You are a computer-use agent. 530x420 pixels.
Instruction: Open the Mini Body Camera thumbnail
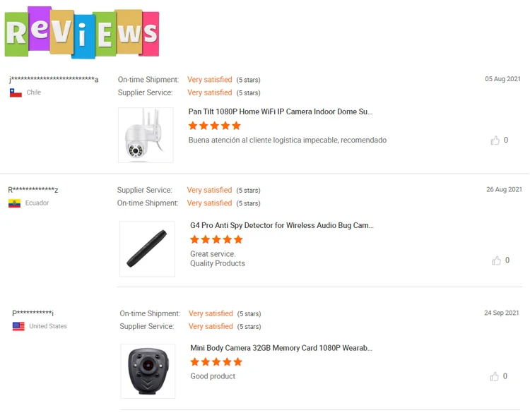(x=148, y=371)
